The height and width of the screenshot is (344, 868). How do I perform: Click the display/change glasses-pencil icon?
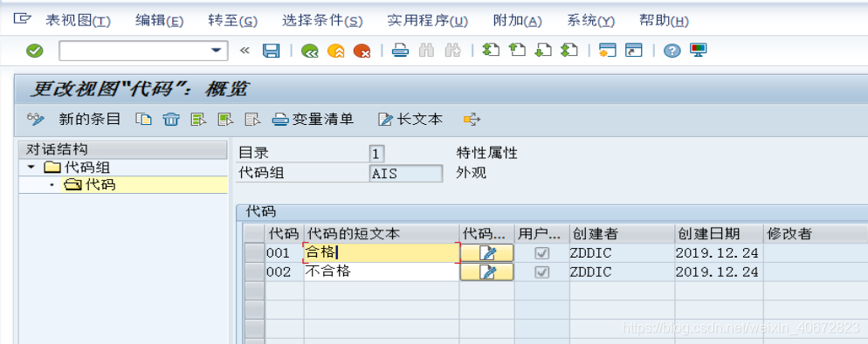(36, 119)
